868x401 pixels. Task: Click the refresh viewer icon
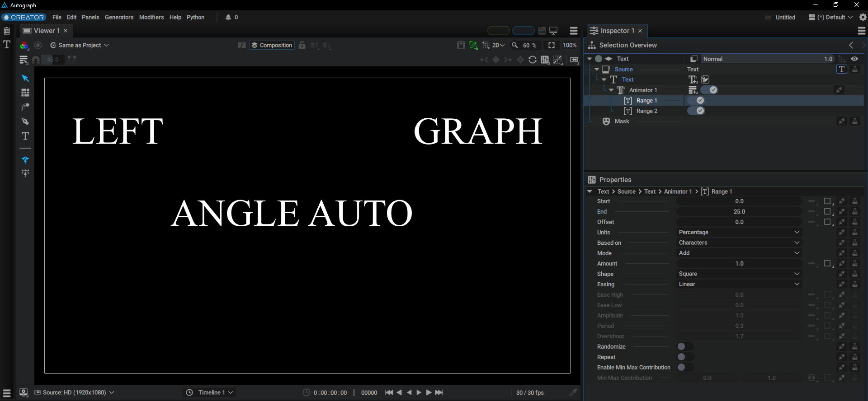pyautogui.click(x=533, y=60)
